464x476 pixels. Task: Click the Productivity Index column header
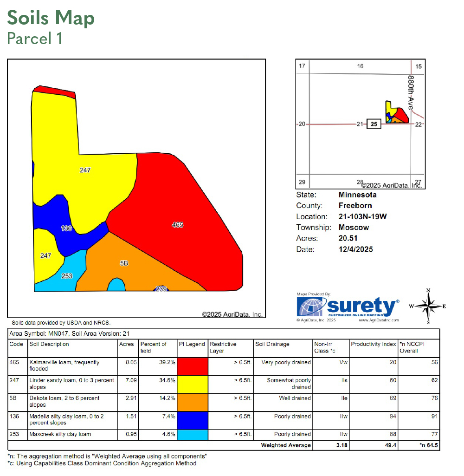[374, 345]
